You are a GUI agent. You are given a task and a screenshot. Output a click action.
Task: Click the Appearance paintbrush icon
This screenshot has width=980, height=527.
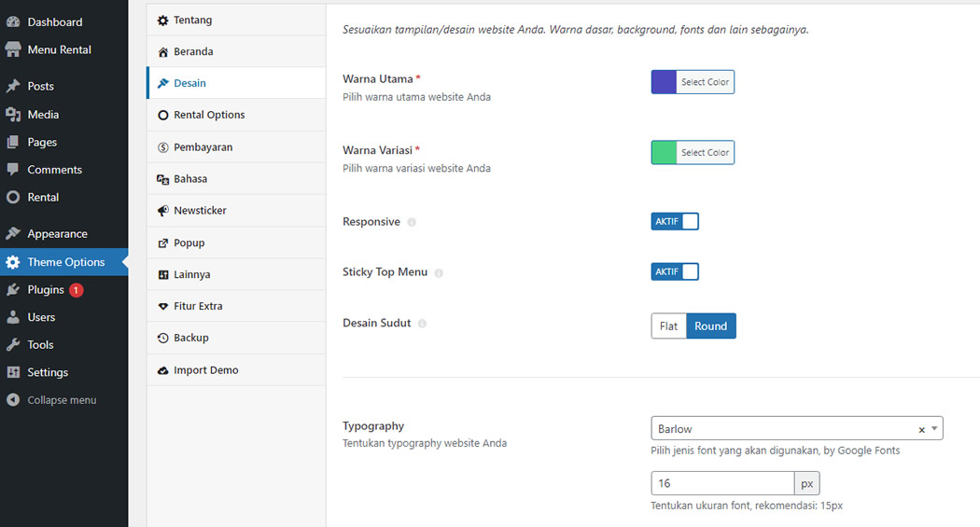click(13, 233)
